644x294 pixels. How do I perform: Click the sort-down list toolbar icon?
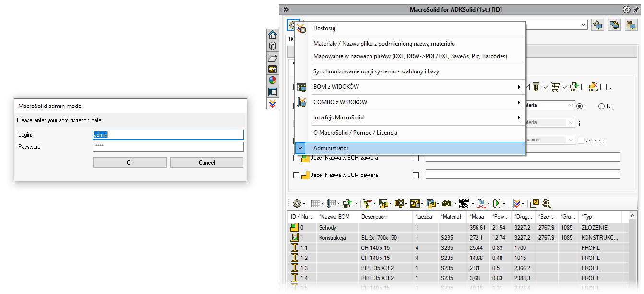[331, 203]
